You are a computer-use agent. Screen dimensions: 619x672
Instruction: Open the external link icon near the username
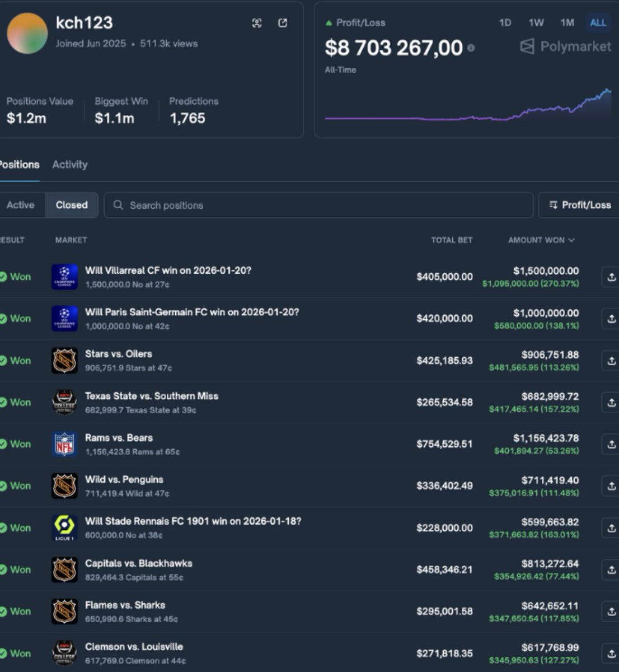pyautogui.click(x=283, y=23)
